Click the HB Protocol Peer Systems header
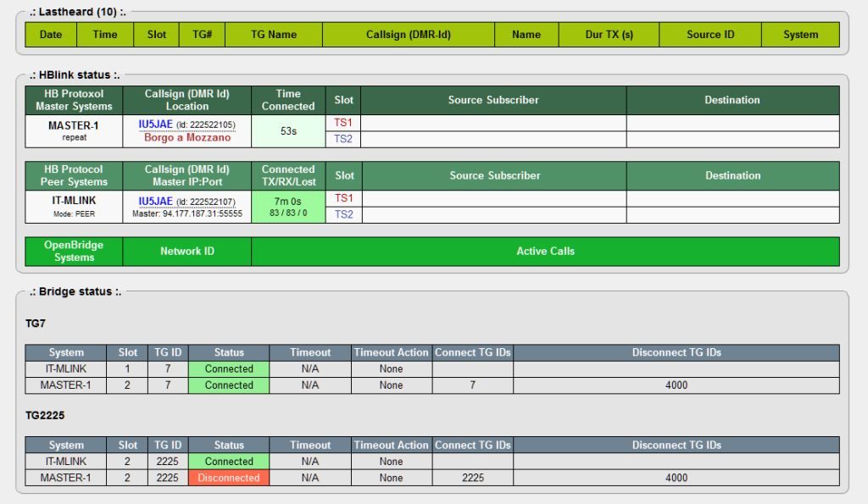The width and height of the screenshot is (868, 504). point(74,175)
